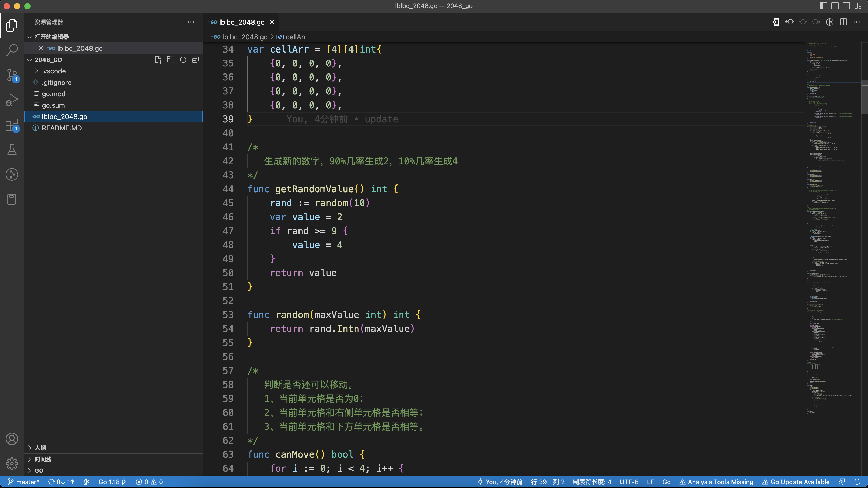The image size is (868, 488).
Task: Click the split editor right icon
Action: click(x=843, y=22)
